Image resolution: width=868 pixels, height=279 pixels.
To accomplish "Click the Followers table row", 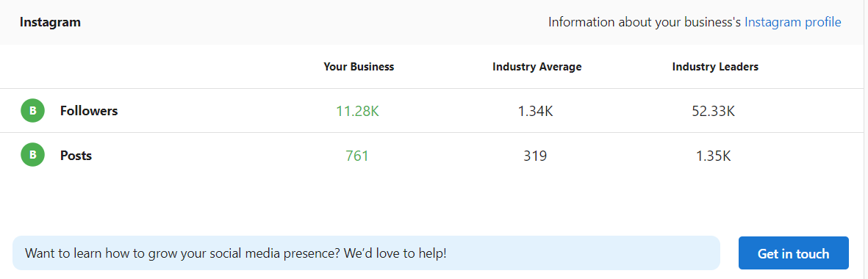I will [431, 110].
